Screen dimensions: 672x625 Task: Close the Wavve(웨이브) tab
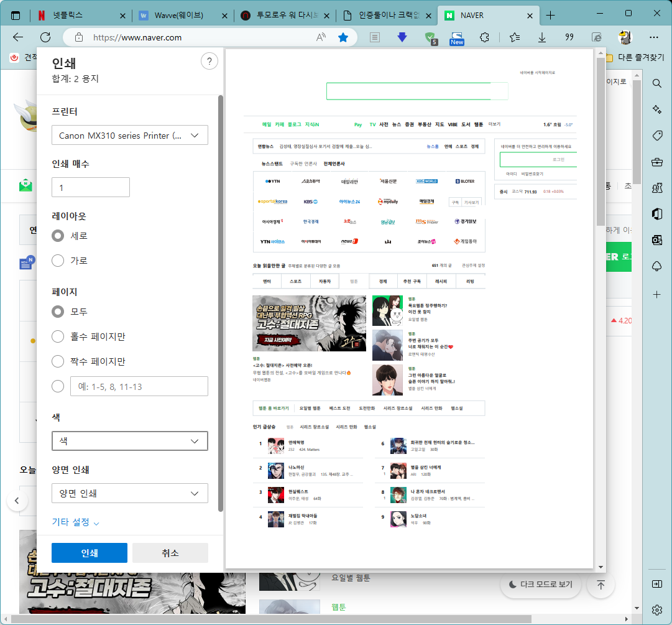(x=224, y=16)
